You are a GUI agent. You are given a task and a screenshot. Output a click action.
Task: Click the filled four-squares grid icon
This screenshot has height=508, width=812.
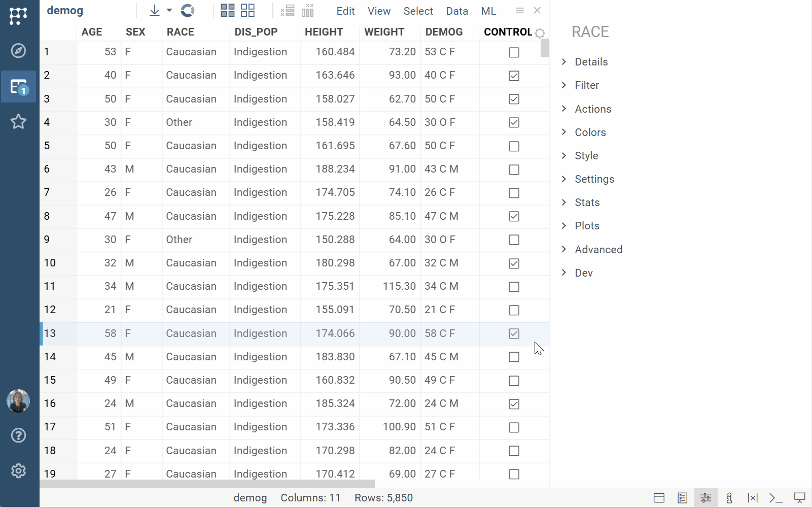point(228,11)
